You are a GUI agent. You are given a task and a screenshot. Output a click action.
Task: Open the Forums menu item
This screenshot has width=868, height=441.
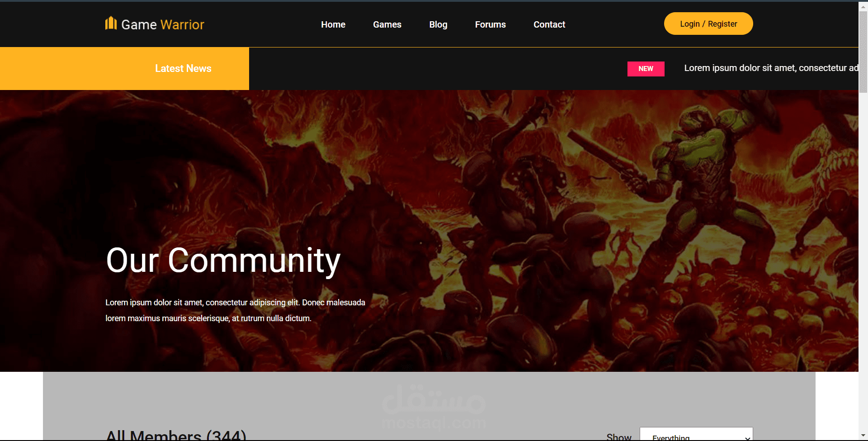(x=490, y=24)
